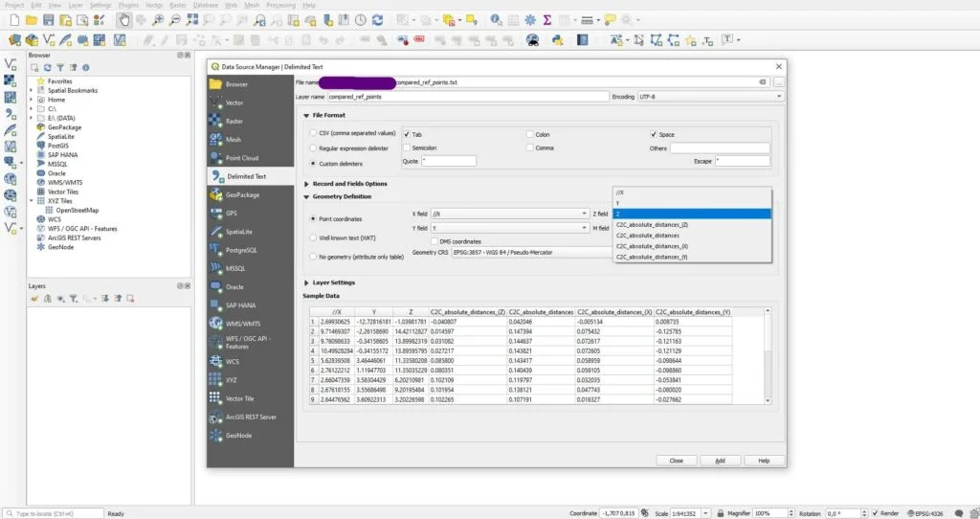Choose C2C_absolute_distances_(Z) from Z field list

(x=692, y=224)
